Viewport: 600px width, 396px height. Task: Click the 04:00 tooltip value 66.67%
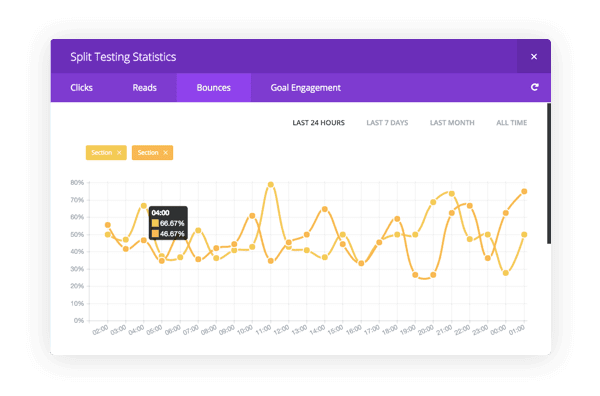pos(172,223)
